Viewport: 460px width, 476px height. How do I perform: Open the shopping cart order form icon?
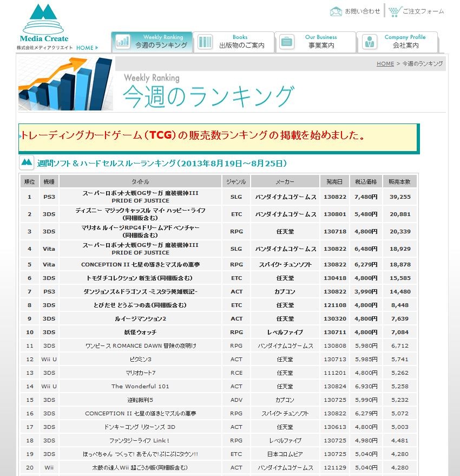click(x=395, y=11)
